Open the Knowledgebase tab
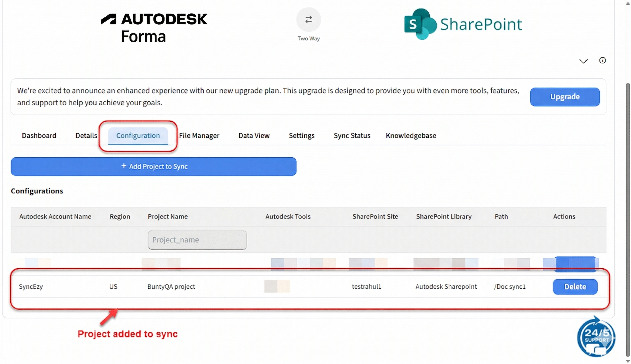 411,136
